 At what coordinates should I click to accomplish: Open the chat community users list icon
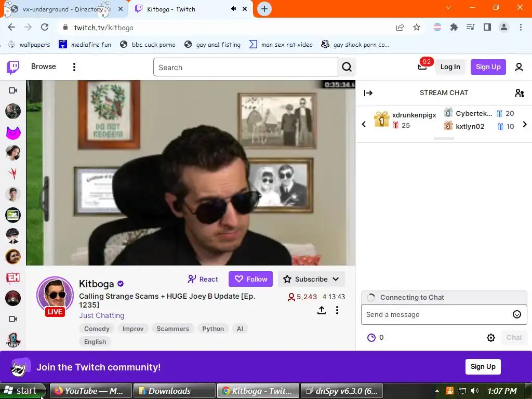[x=519, y=93]
